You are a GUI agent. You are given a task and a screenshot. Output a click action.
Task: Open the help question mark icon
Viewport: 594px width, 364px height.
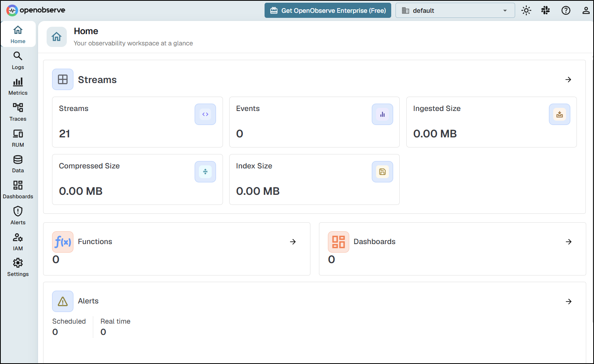(566, 10)
